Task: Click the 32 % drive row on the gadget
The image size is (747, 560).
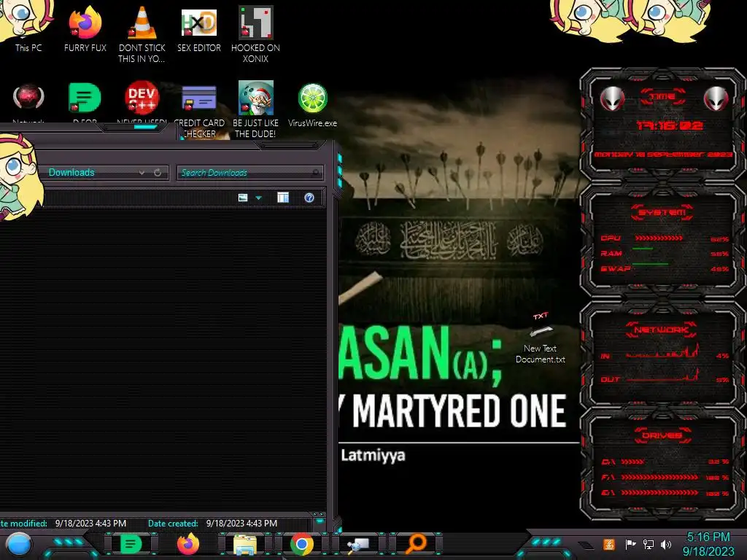Action: pyautogui.click(x=665, y=462)
